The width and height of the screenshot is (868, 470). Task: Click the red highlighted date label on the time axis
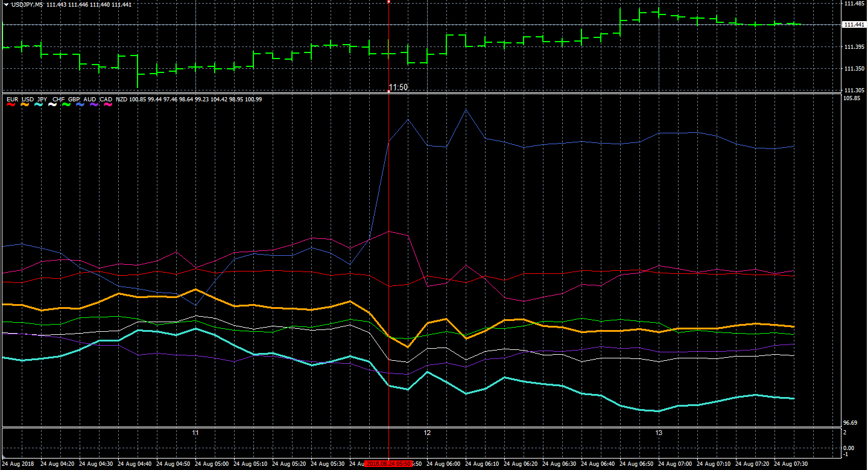pyautogui.click(x=390, y=464)
